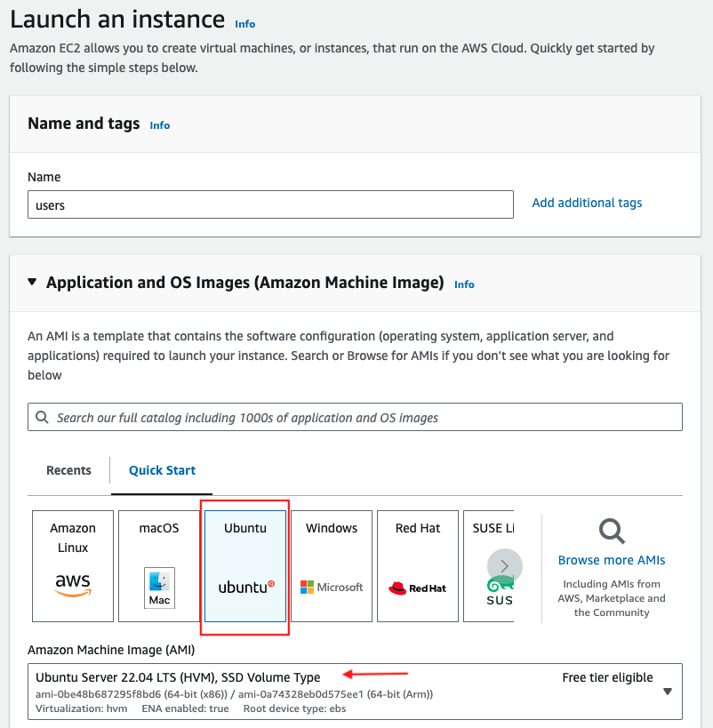713x728 pixels.
Task: Open Info link beside Launch an instance
Action: coord(244,24)
